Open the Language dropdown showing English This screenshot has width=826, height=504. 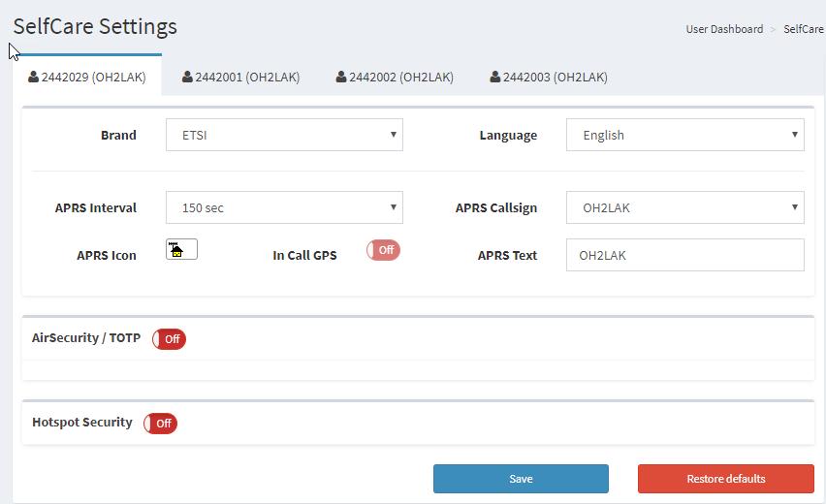pos(684,135)
